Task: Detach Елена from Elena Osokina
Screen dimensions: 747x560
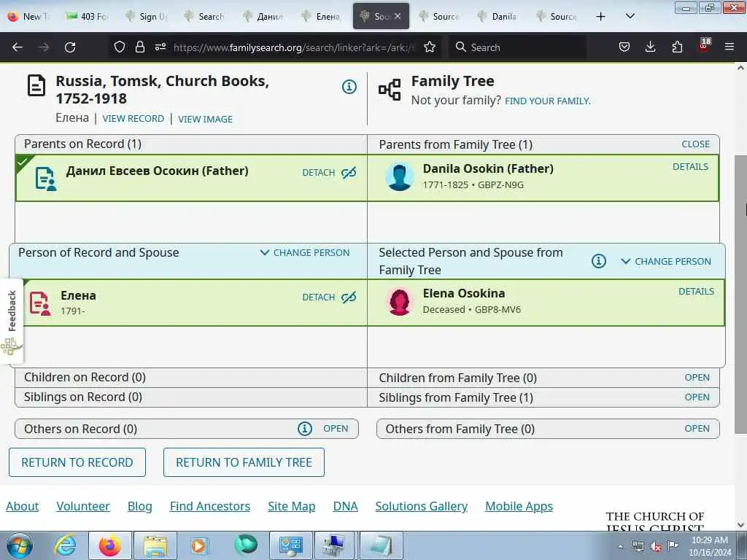Action: pos(319,297)
